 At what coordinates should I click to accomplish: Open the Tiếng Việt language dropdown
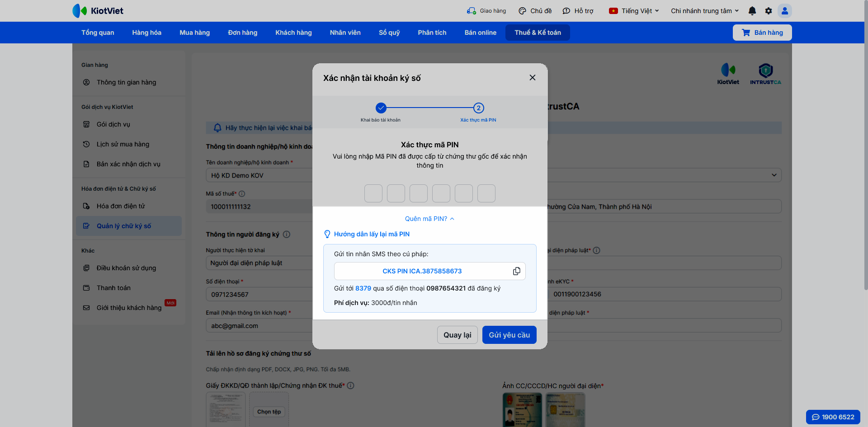(x=634, y=11)
